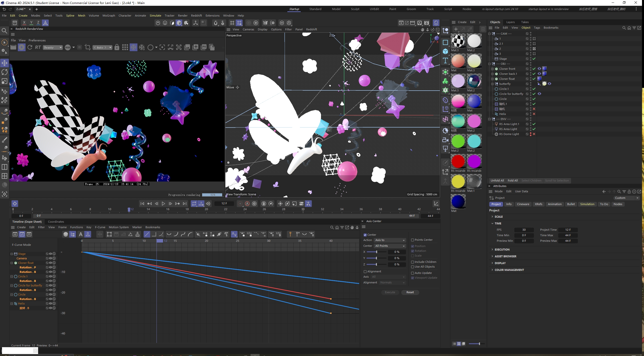Enable autokeying record button

pos(247,204)
